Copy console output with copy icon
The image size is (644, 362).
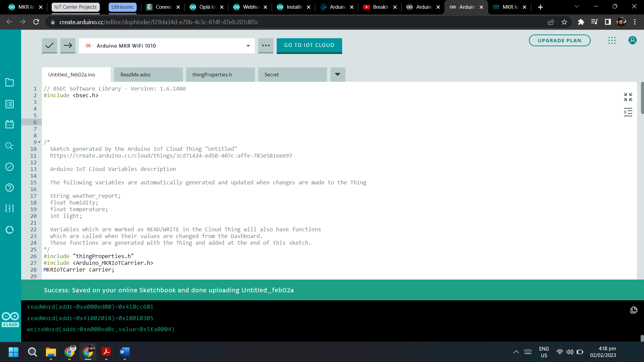[x=634, y=310]
